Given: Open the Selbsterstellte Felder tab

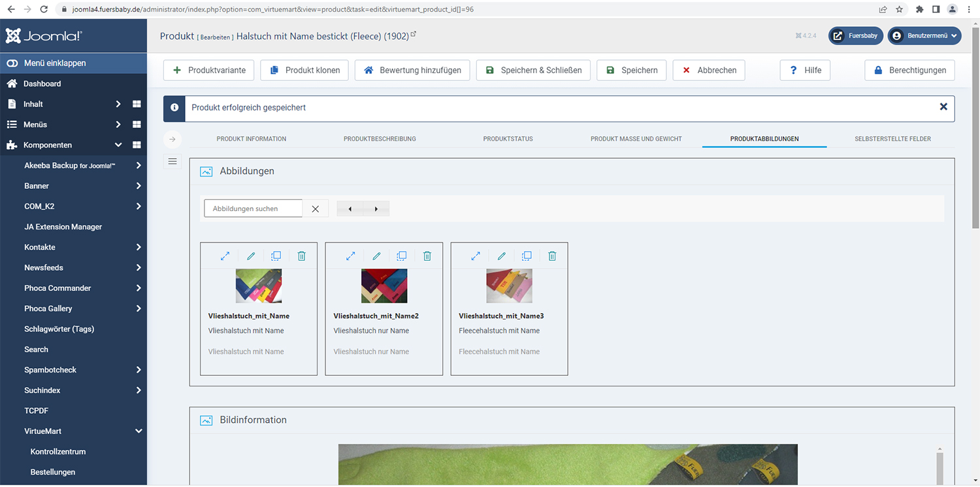Looking at the screenshot, I should tap(892, 139).
